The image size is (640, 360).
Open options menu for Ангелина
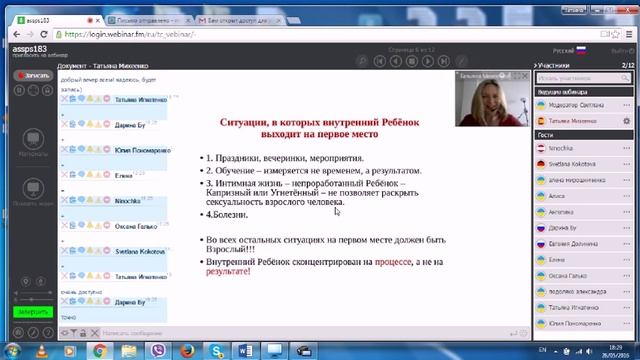coord(627,212)
